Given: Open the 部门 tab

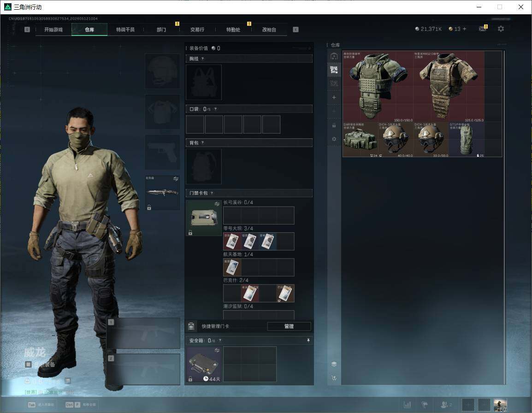Looking at the screenshot, I should 161,29.
